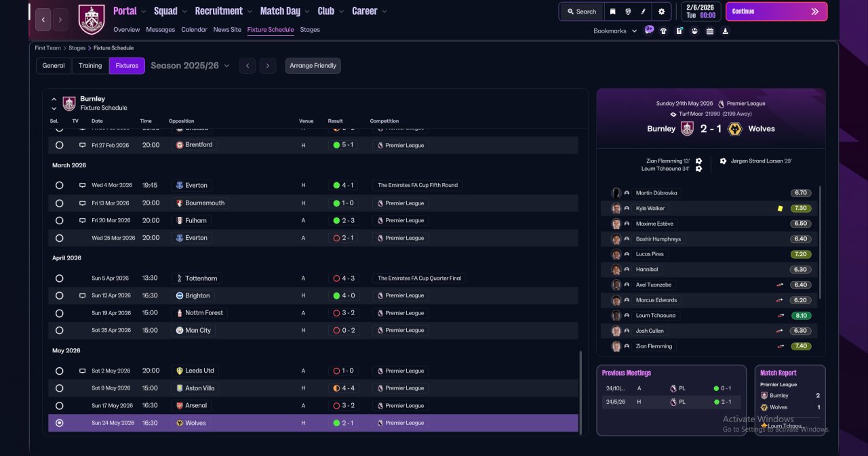Image resolution: width=868 pixels, height=456 pixels.
Task: Click TV icon on the Brentford fixture row
Action: click(83, 145)
